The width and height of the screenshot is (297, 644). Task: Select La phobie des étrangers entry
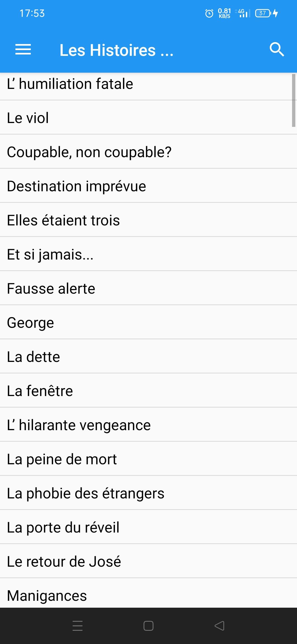coord(148,493)
